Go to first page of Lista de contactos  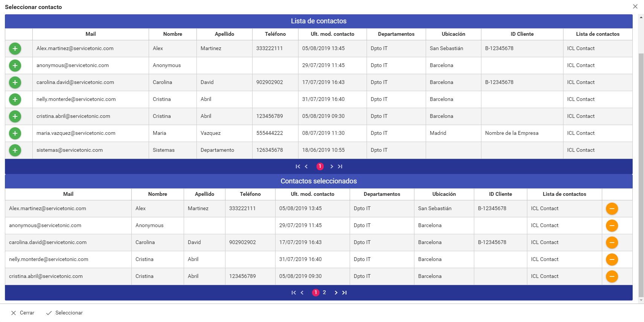pyautogui.click(x=298, y=166)
